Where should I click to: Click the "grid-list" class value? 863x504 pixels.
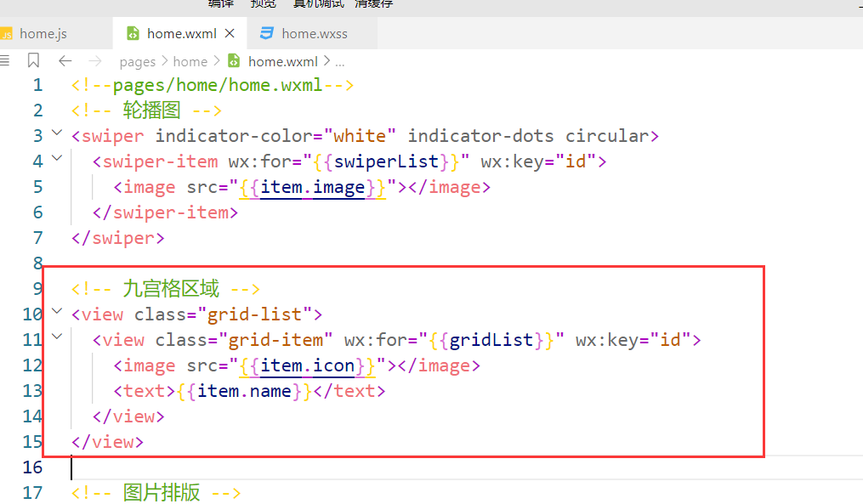254,314
